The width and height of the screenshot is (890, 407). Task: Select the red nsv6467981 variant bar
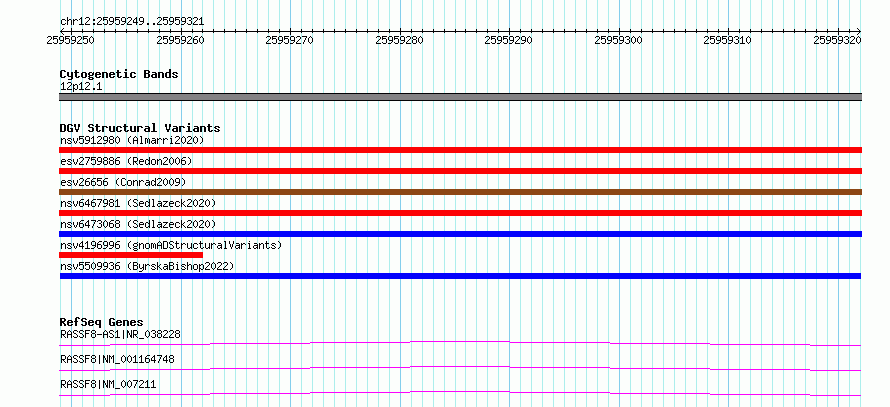coord(460,213)
